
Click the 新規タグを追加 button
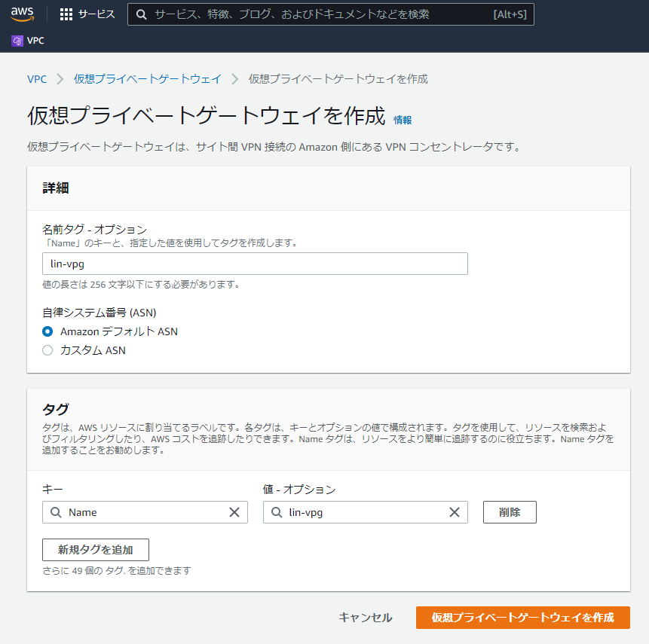[x=96, y=550]
